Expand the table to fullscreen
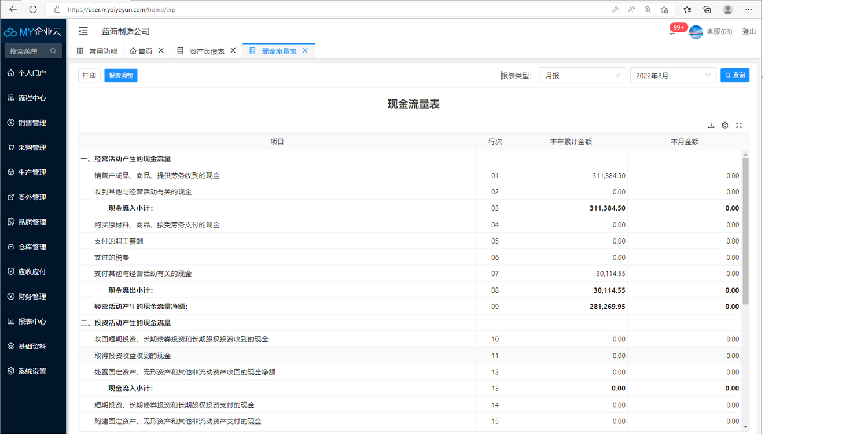 point(739,126)
